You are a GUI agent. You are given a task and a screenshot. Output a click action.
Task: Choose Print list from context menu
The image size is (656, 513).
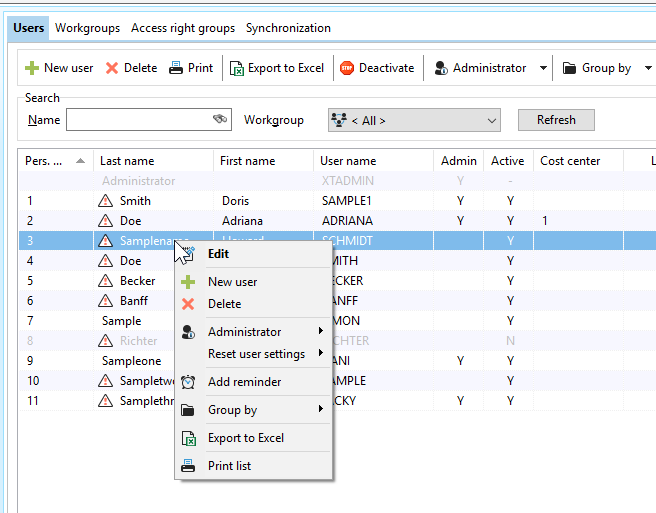(229, 466)
